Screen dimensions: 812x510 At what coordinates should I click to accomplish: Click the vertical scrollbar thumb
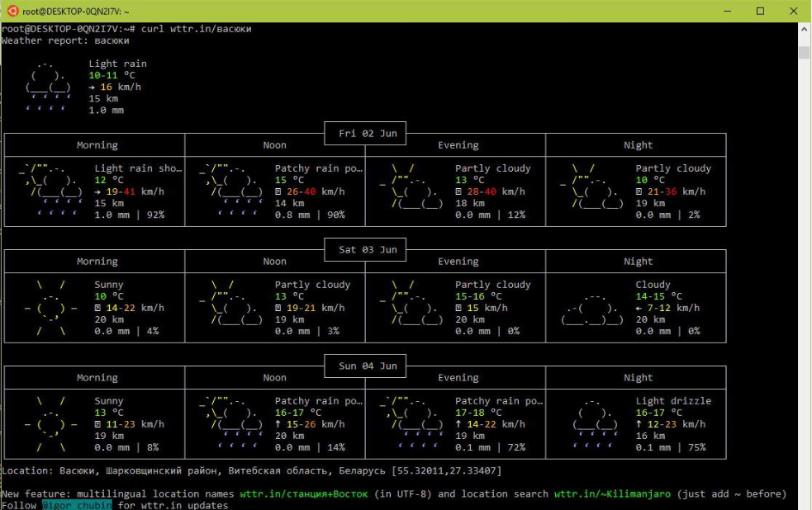tap(804, 52)
